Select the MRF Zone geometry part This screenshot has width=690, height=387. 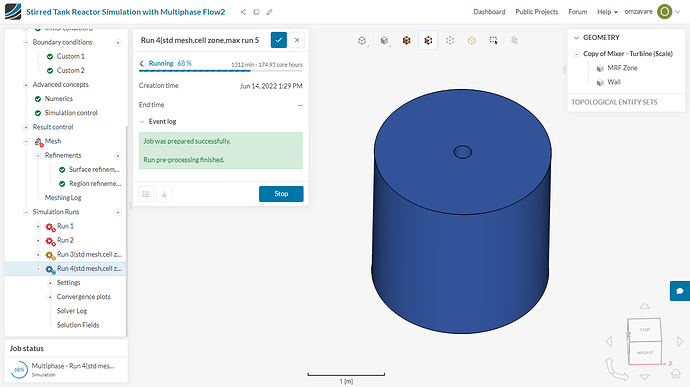pyautogui.click(x=622, y=68)
